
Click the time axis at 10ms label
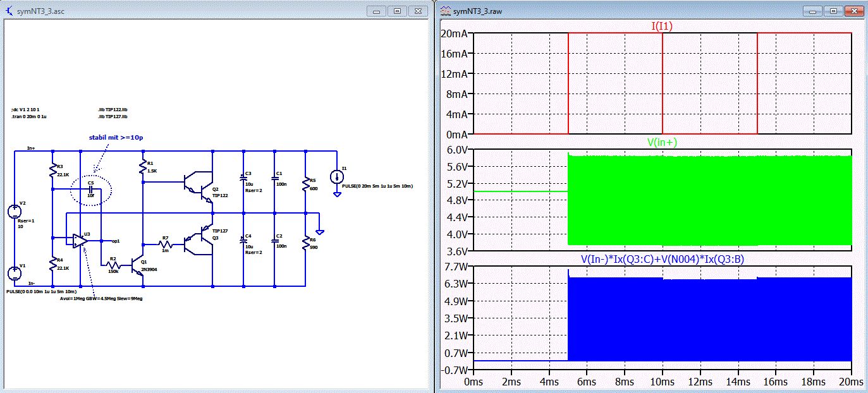(x=662, y=382)
